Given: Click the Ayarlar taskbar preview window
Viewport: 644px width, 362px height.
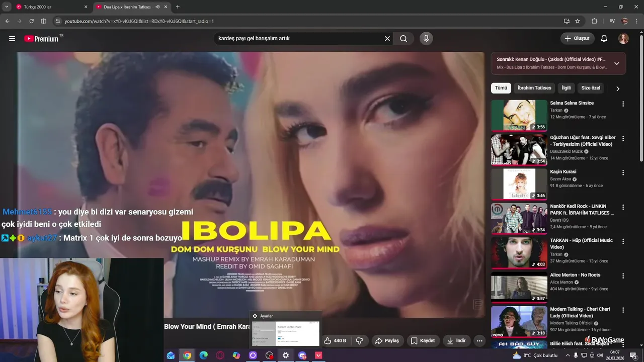Looking at the screenshot, I should [x=285, y=329].
